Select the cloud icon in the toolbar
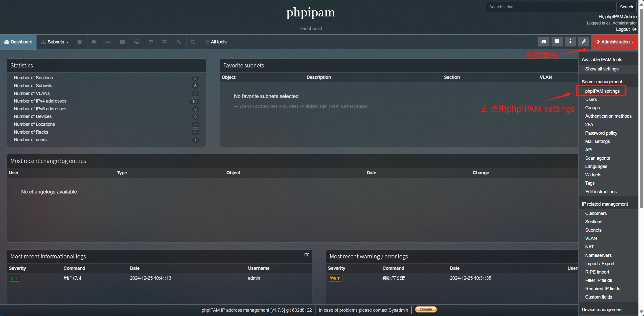644x316 pixels. (x=94, y=42)
